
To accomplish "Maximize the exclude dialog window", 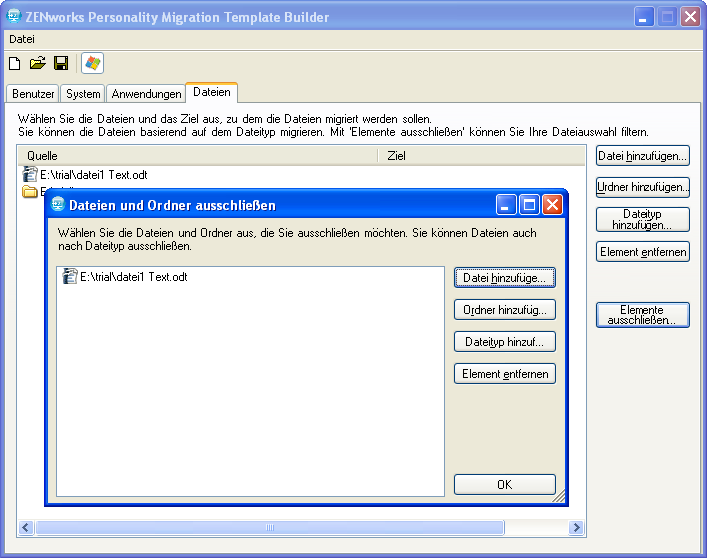I will click(529, 205).
